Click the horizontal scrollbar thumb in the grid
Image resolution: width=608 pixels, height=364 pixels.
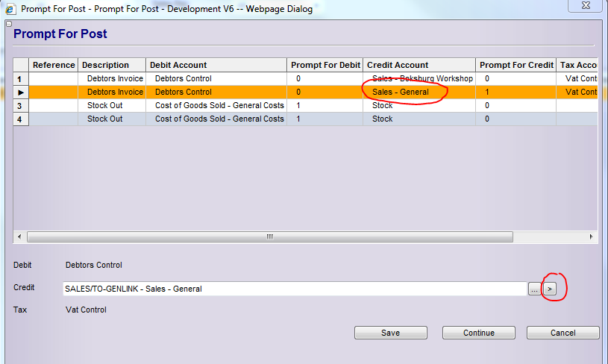pos(269,236)
